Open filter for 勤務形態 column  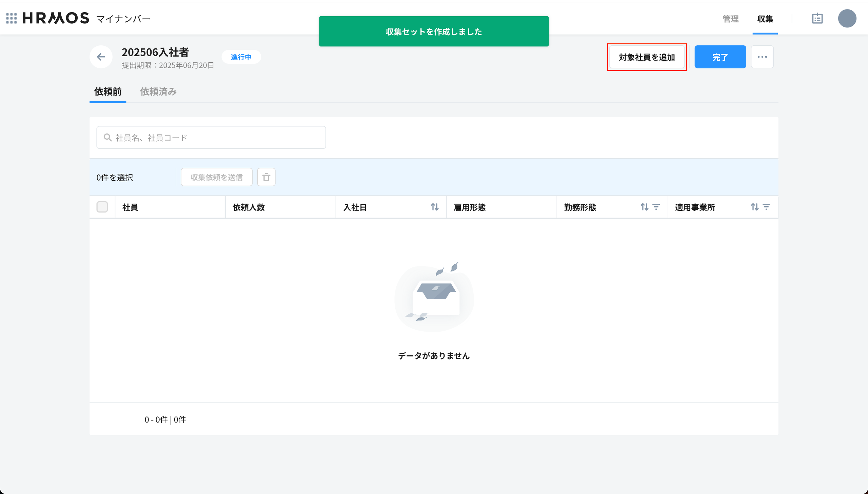656,207
